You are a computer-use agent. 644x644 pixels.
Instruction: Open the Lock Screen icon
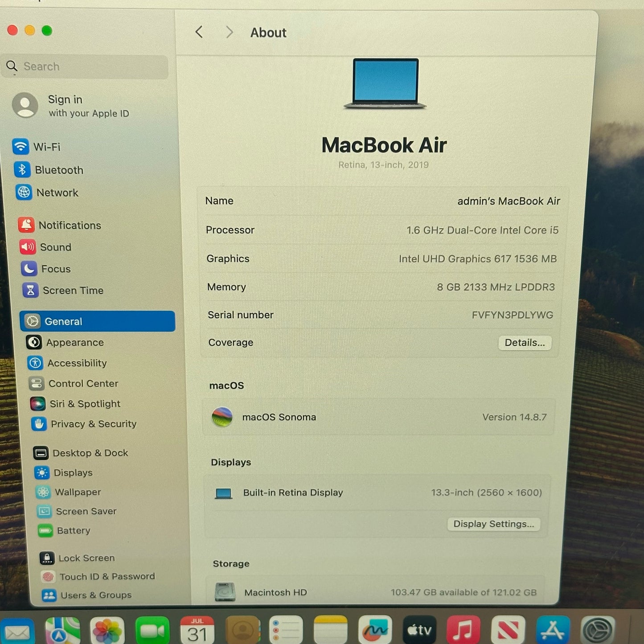point(47,558)
